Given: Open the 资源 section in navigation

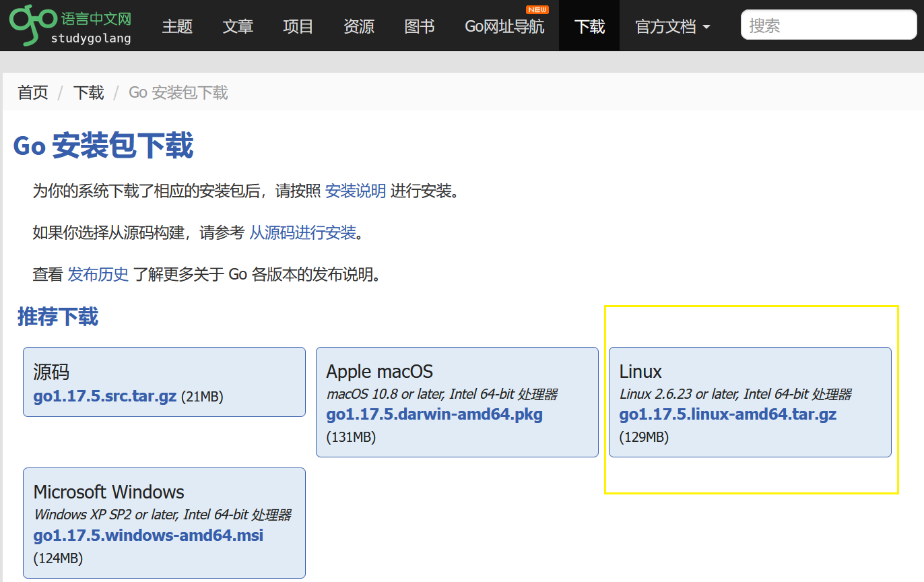Looking at the screenshot, I should point(358,26).
